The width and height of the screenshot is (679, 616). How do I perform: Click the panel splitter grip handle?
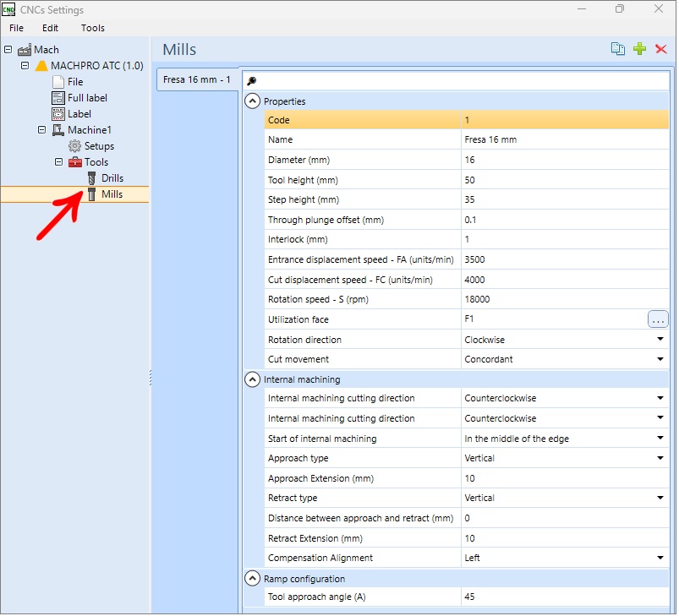(x=151, y=377)
